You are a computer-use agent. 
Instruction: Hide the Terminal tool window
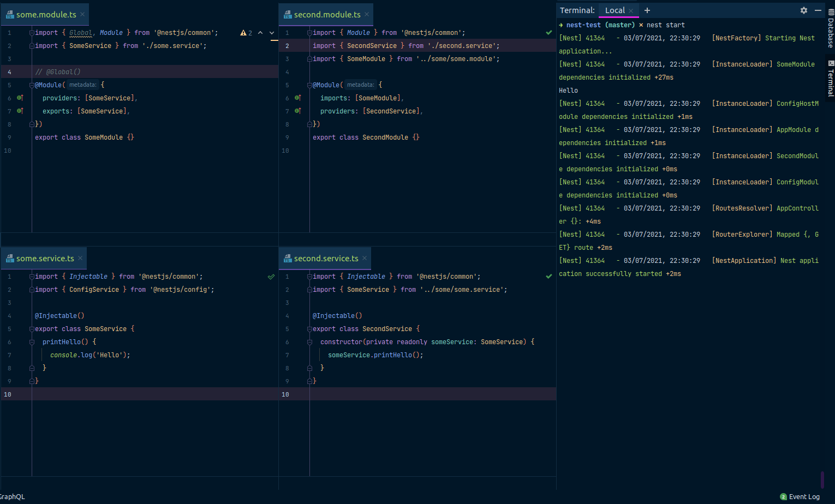[818, 10]
